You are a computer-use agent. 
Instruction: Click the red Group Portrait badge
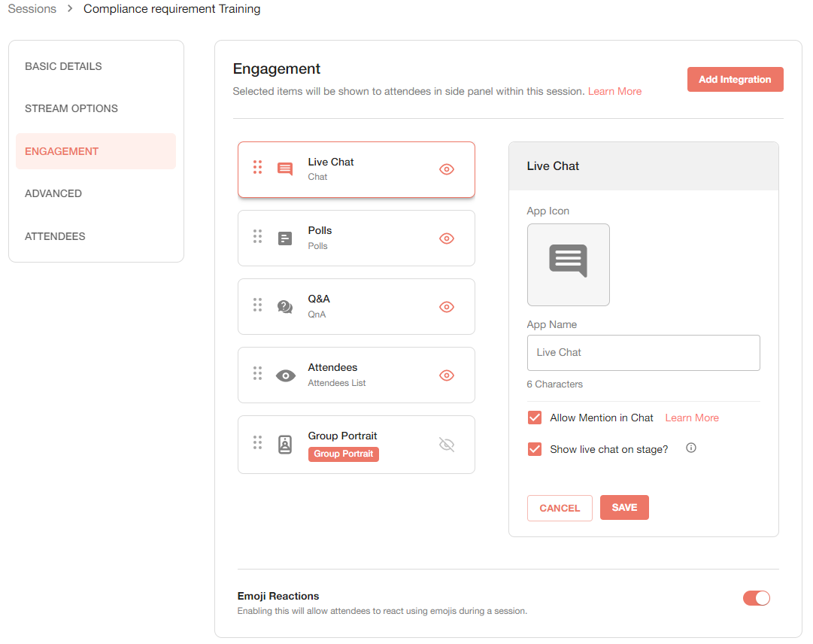[x=343, y=454]
